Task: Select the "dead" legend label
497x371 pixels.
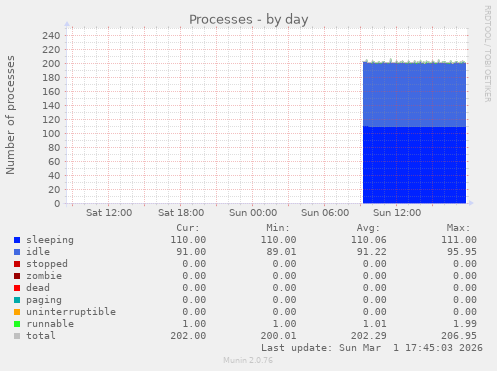Action: [38, 288]
